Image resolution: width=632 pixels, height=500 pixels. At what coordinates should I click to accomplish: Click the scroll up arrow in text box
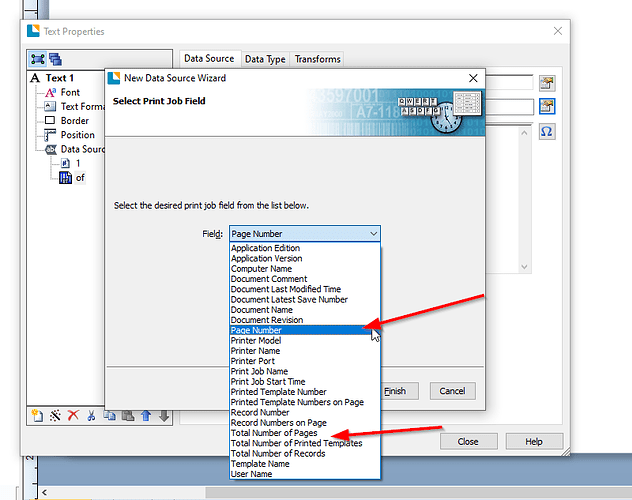(x=524, y=133)
